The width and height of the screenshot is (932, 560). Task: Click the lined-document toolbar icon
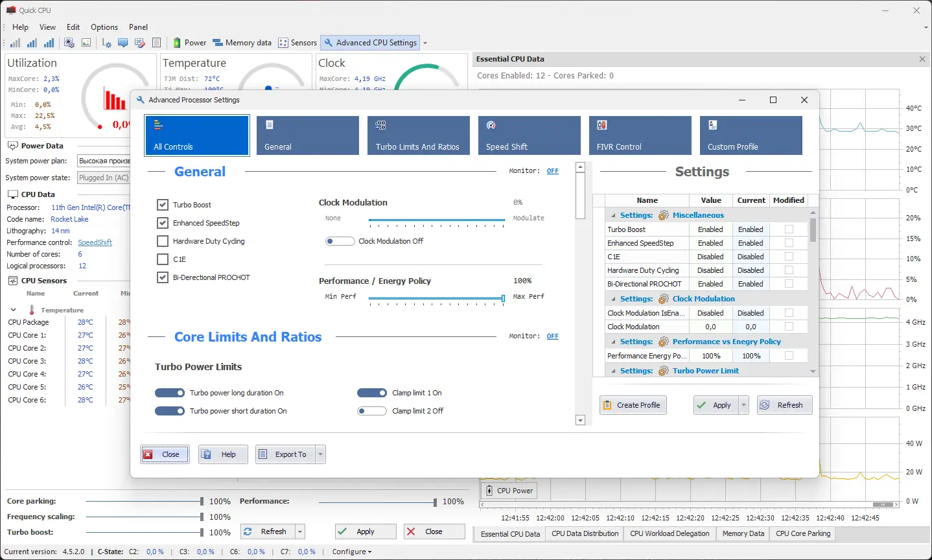click(x=156, y=43)
